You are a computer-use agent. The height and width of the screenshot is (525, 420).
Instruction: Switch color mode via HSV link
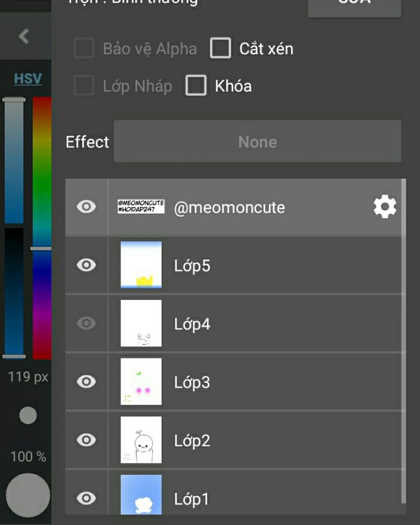[28, 78]
